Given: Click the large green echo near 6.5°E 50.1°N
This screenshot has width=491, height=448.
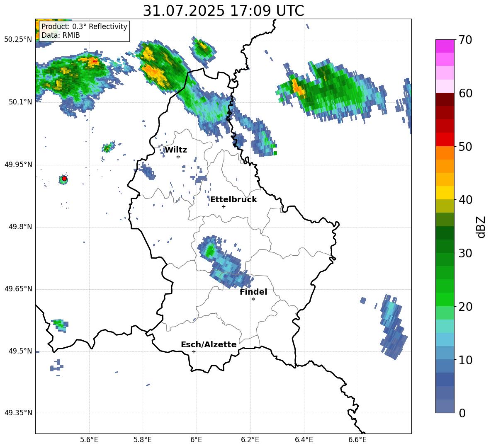Looking at the screenshot, I should (x=332, y=91).
